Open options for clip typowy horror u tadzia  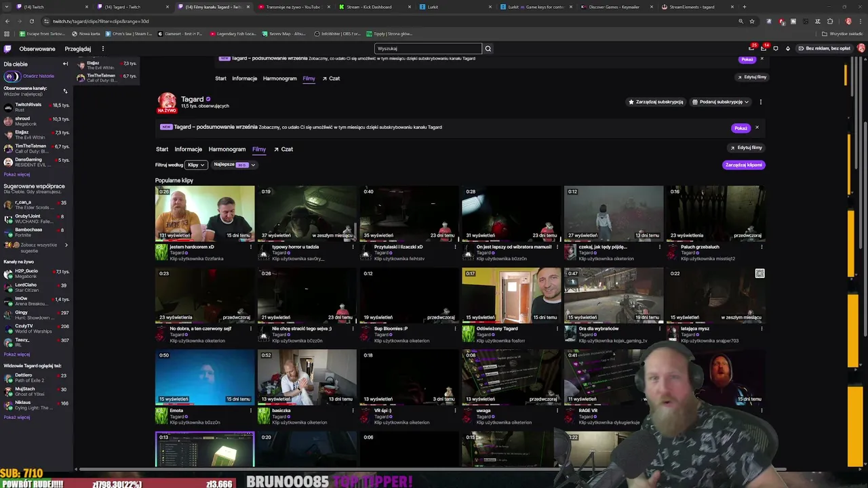click(353, 247)
